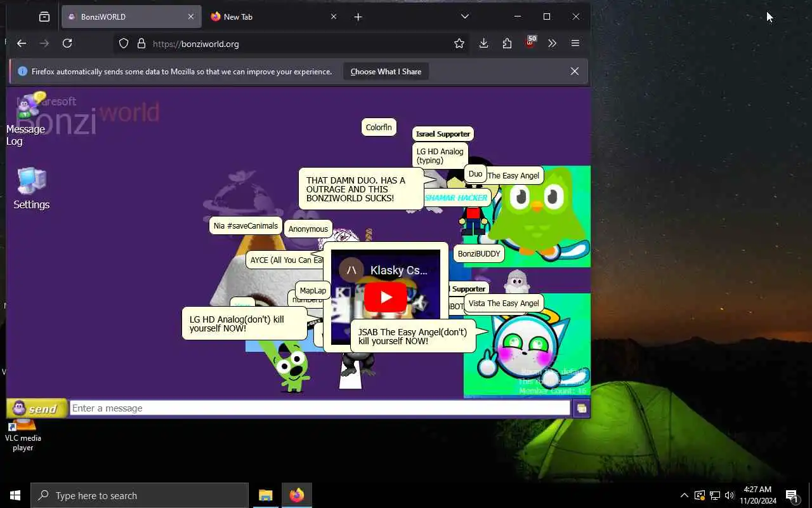Image resolution: width=812 pixels, height=508 pixels.
Task: Expand more tools overflow chevron
Action: coord(552,43)
